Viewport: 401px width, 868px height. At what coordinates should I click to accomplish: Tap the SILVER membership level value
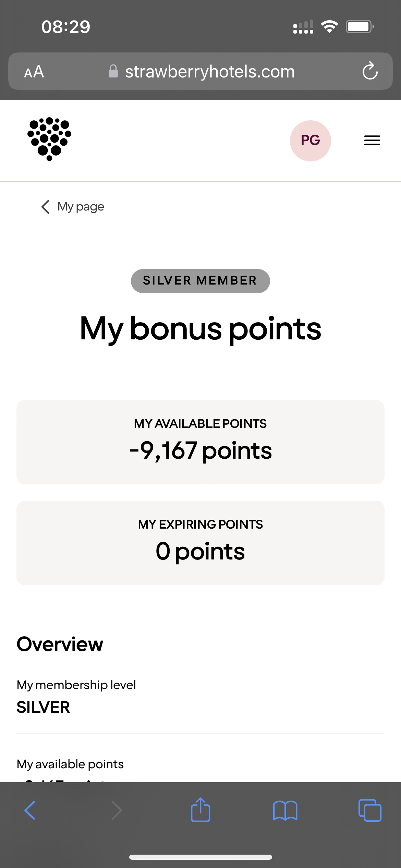point(44,707)
